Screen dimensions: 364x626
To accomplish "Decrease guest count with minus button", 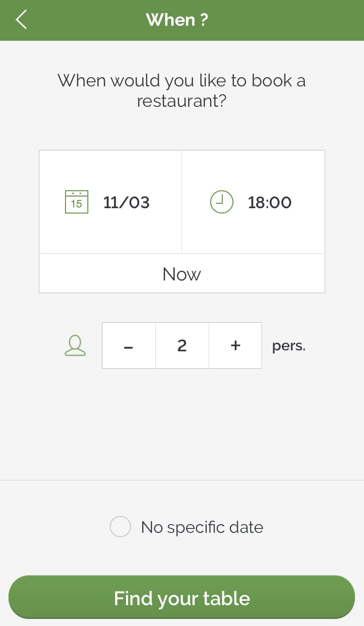I will [129, 346].
